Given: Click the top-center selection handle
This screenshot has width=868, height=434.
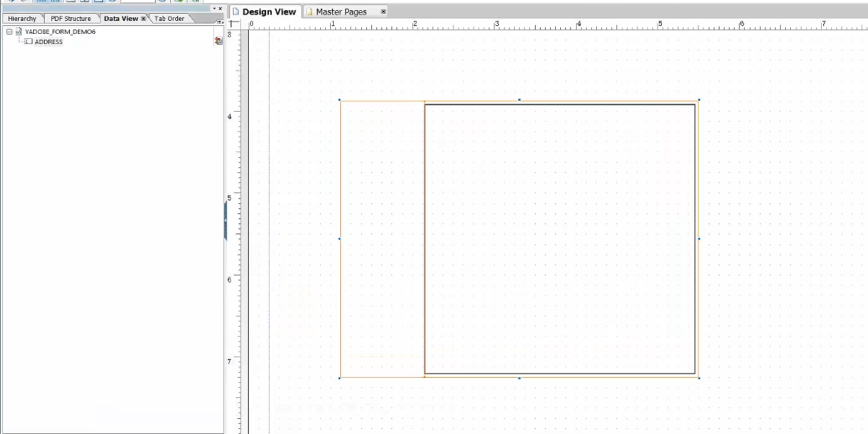Looking at the screenshot, I should pos(519,99).
